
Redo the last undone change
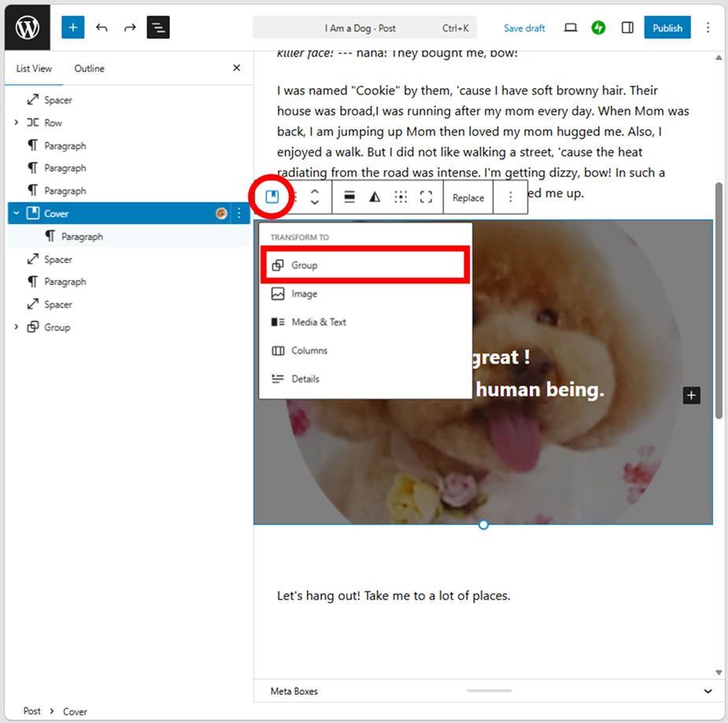point(130,28)
